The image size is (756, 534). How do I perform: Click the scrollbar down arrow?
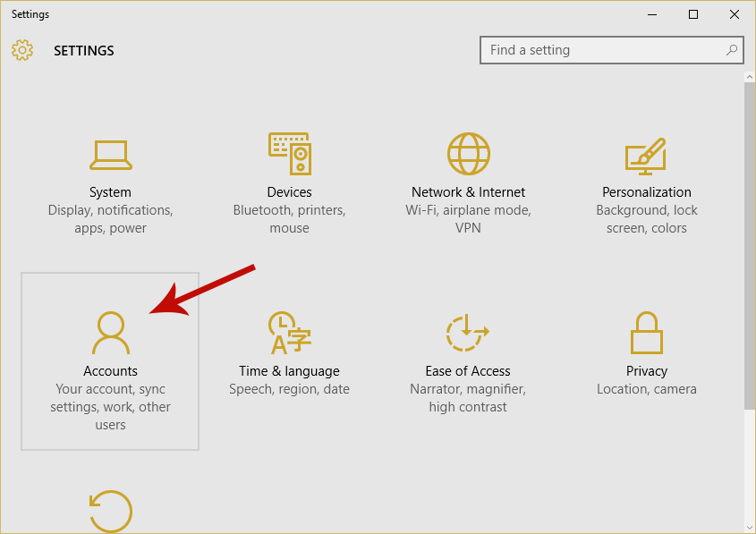[x=750, y=527]
